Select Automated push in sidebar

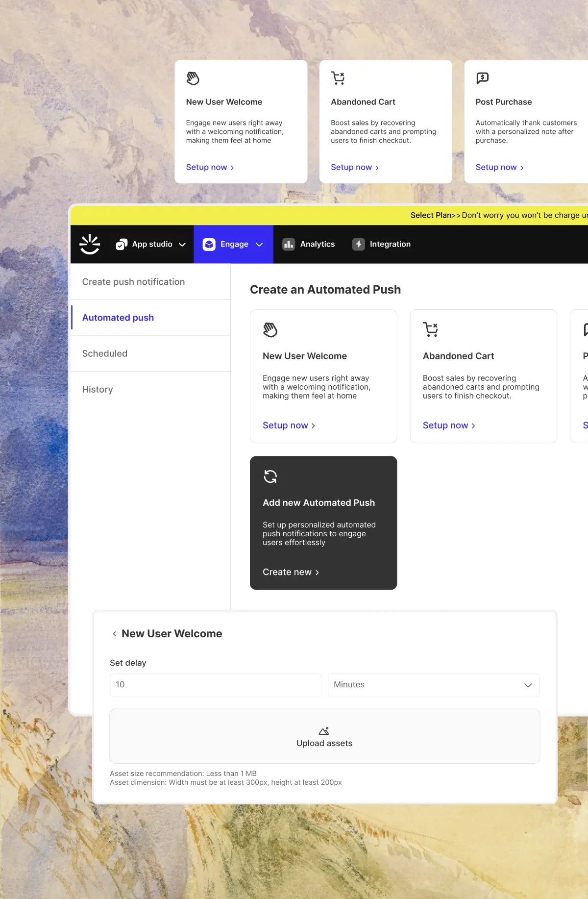[x=150, y=318]
